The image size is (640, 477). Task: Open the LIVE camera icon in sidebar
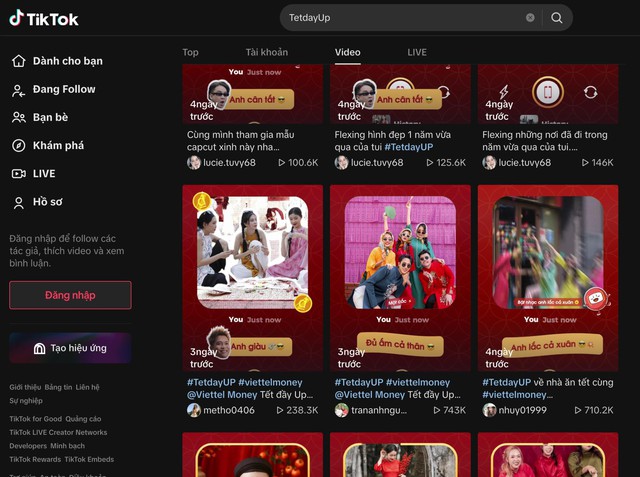(18, 174)
